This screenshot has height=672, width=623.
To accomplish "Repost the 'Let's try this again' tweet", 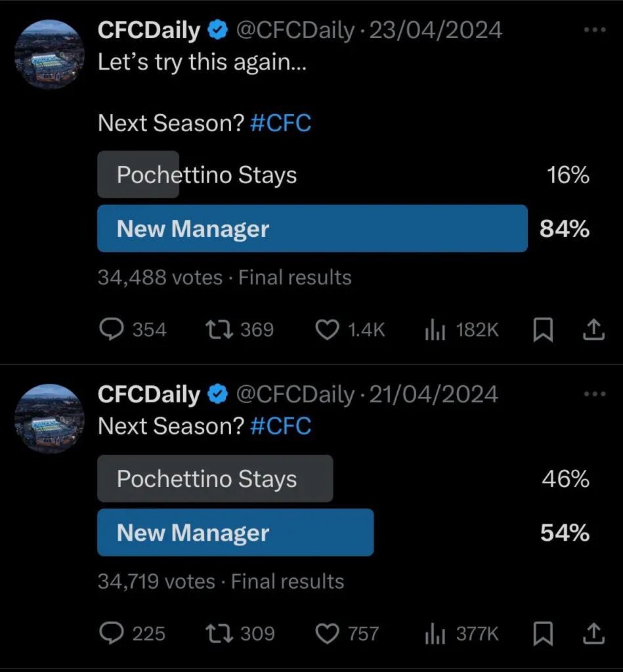I will click(x=221, y=329).
